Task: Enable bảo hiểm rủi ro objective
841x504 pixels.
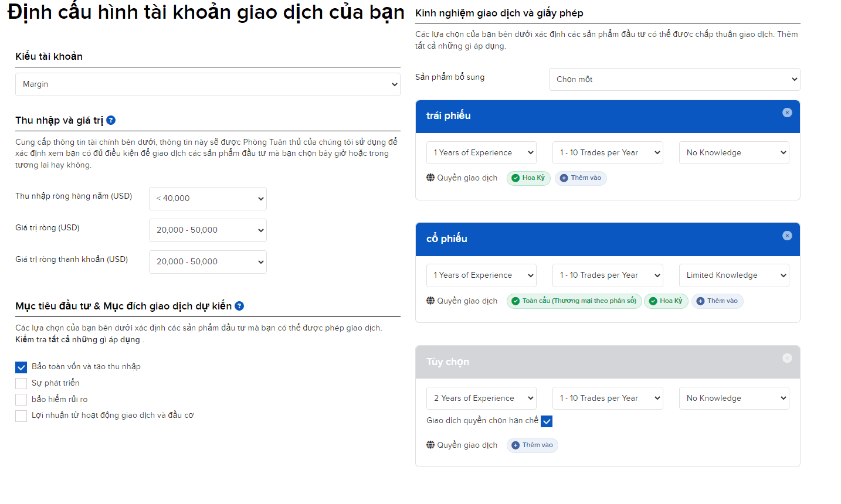Action: 21,400
